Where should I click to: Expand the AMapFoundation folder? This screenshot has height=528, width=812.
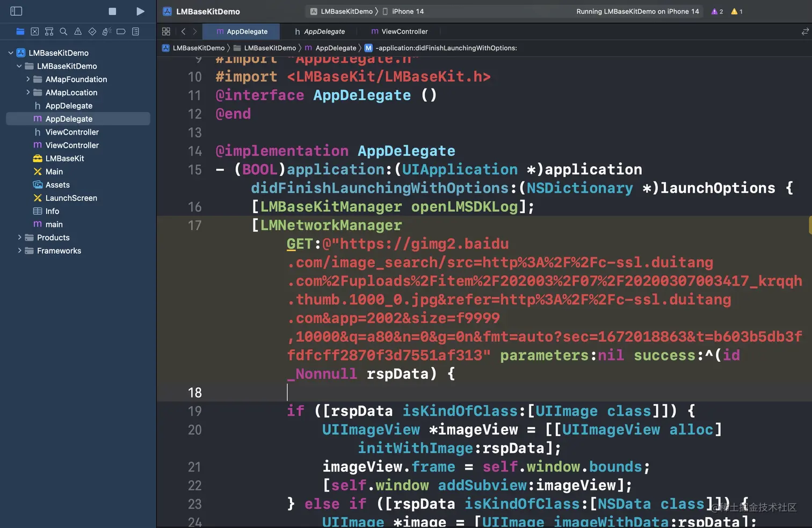tap(28, 79)
